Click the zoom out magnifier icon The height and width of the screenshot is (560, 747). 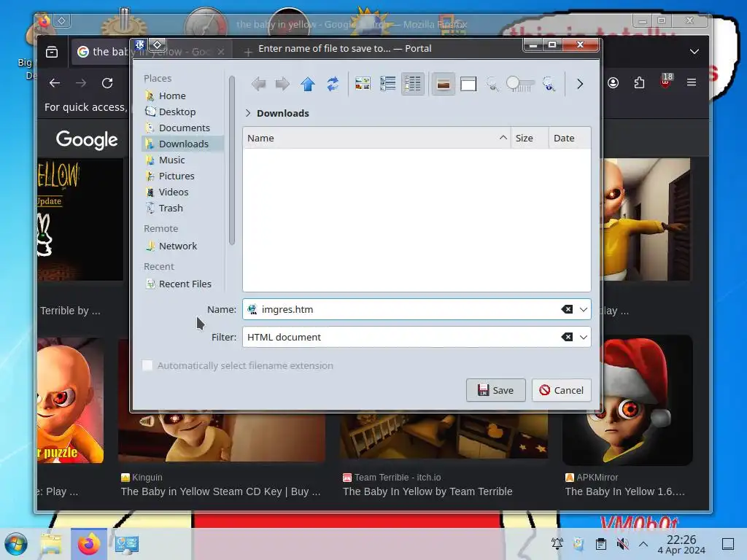[493, 85]
